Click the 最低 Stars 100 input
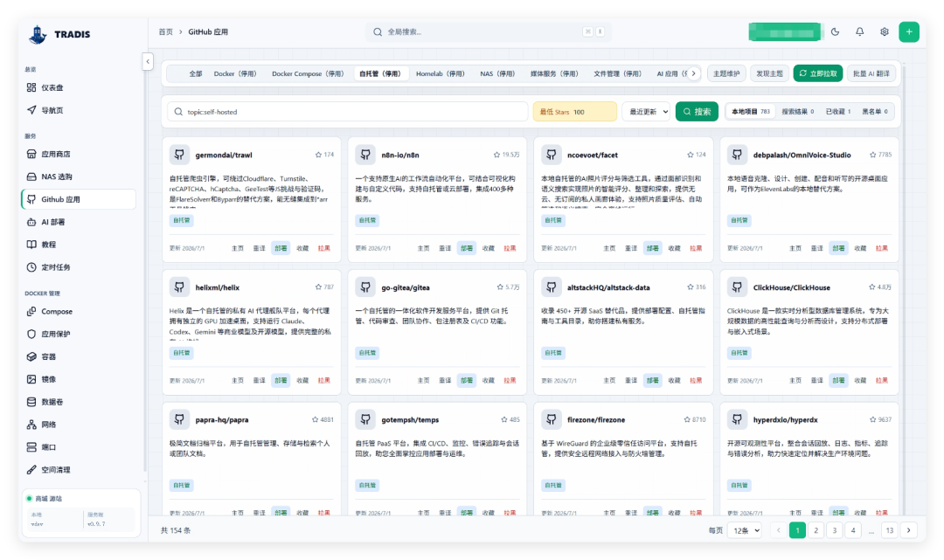Screen dimensions: 944x560 tap(575, 111)
